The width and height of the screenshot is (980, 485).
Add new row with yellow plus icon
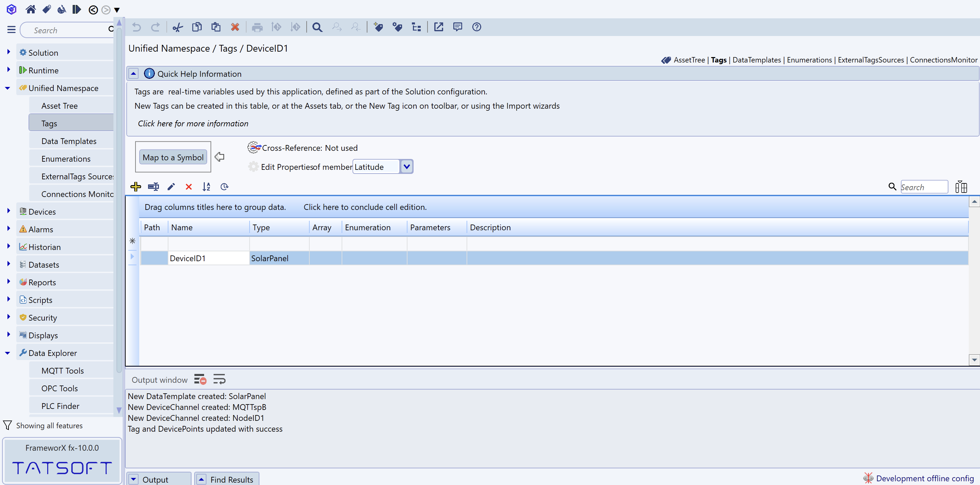136,187
